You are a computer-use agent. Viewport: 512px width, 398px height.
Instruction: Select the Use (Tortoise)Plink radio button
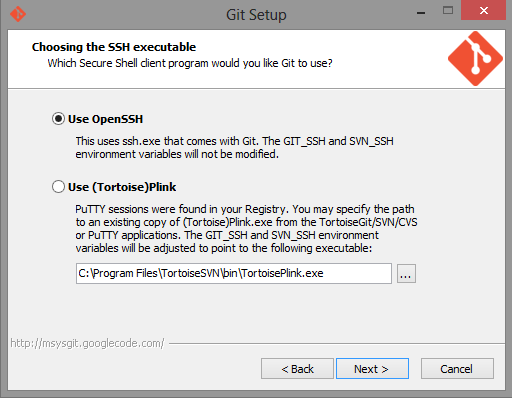coord(58,187)
